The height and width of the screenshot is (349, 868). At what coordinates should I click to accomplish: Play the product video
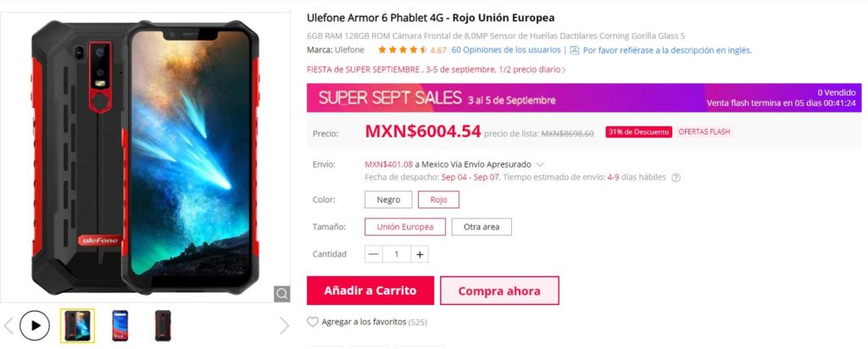click(35, 325)
